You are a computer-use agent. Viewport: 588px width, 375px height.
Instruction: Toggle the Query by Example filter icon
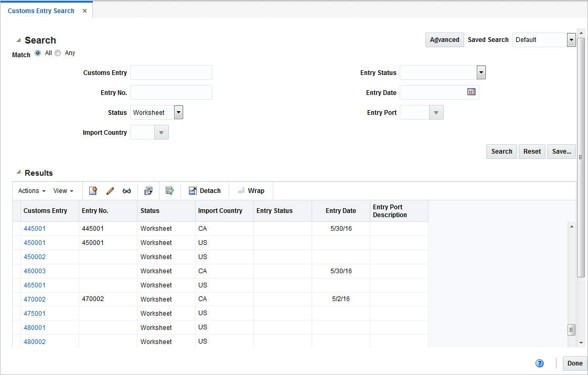pos(169,190)
